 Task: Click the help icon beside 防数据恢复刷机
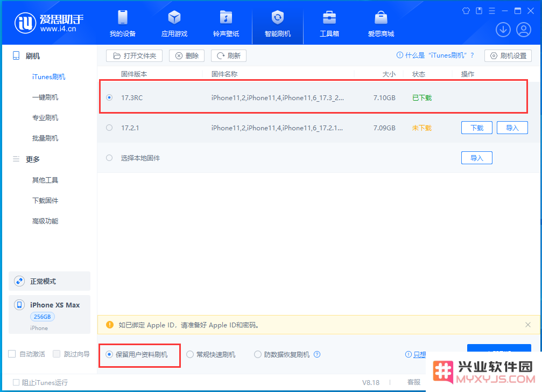(317, 354)
